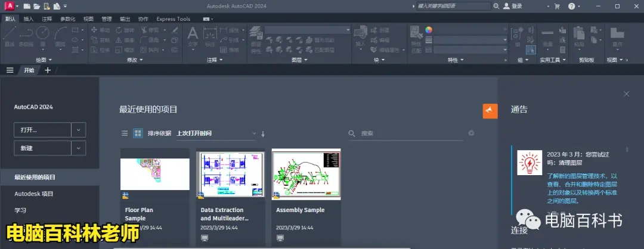Open the orange announcements megaphone button
The width and height of the screenshot is (644, 249).
(490, 111)
